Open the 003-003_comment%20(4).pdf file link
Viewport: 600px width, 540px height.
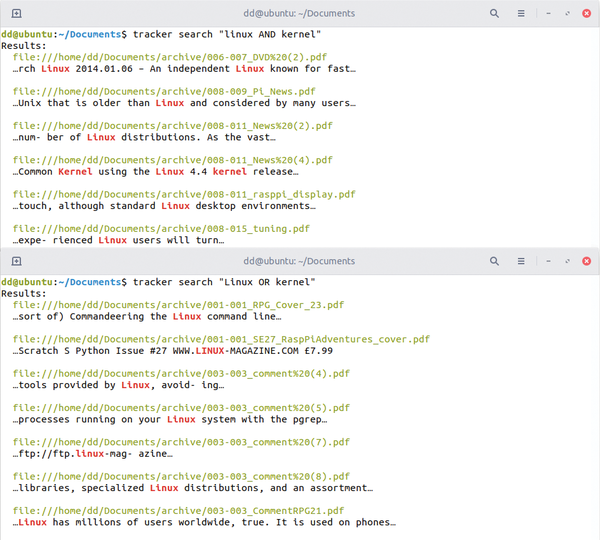tap(181, 374)
